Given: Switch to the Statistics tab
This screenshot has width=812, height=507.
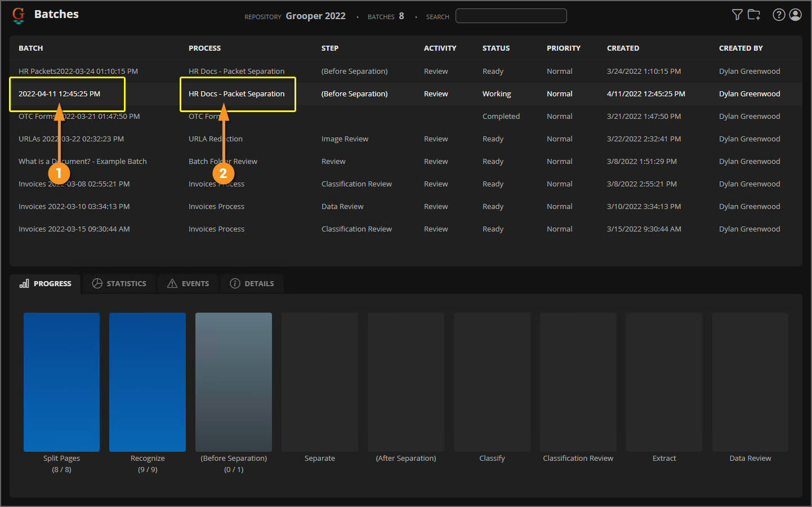Looking at the screenshot, I should pos(119,283).
